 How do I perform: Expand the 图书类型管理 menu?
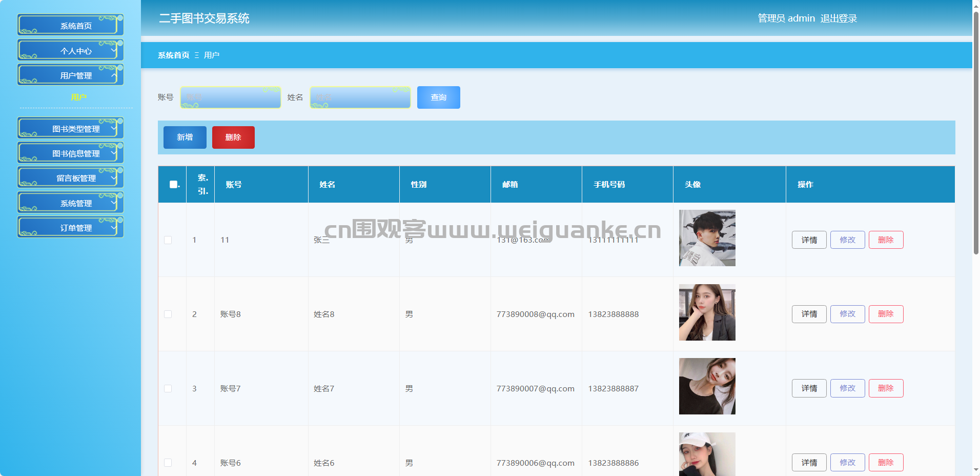click(x=71, y=128)
